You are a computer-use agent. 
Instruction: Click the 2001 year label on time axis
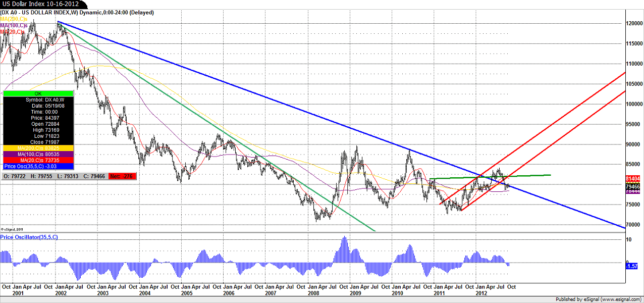[18, 293]
